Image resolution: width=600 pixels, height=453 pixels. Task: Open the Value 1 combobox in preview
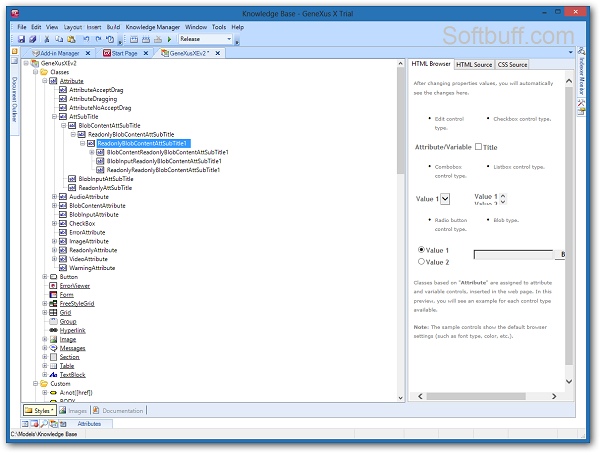[445, 199]
